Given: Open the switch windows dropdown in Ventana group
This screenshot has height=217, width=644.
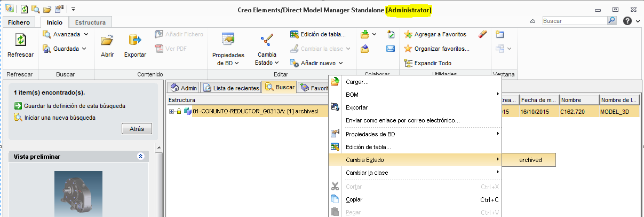Looking at the screenshot, I should 503,49.
